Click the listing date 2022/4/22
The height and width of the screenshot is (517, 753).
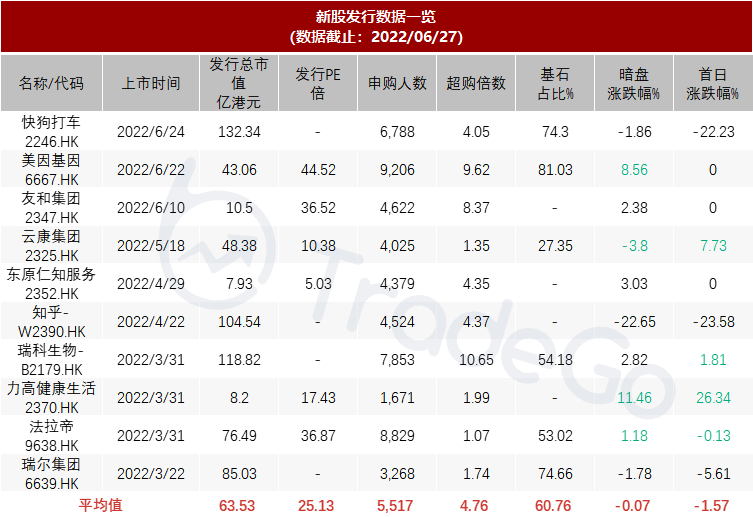coord(151,322)
